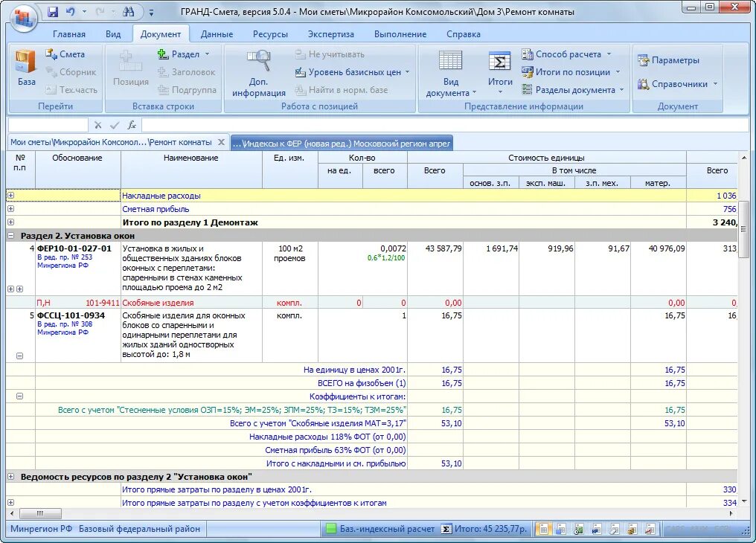Screen dimensions: 756x543
Task: Select the highlighted table view icon in status bar
Action: point(543,529)
